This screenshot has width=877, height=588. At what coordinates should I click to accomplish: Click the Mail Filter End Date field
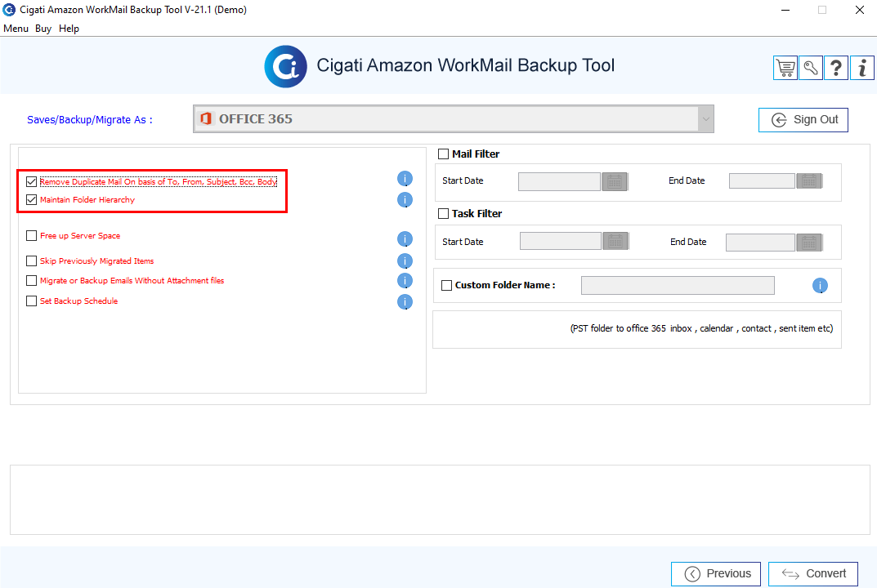tap(763, 181)
